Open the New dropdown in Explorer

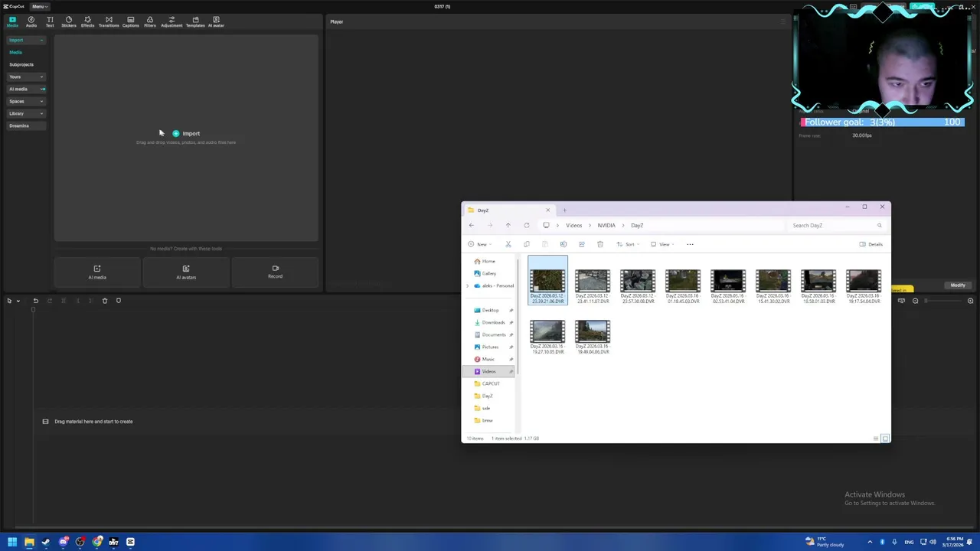(480, 244)
